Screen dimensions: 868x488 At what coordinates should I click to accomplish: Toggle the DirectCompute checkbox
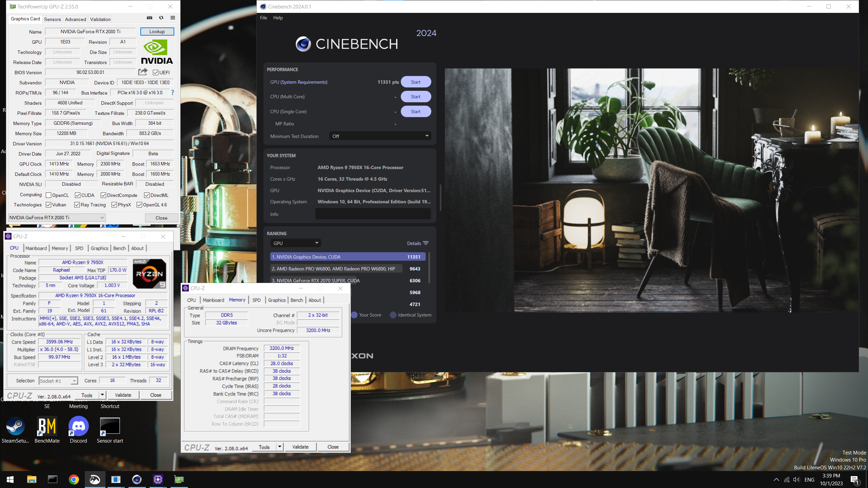pyautogui.click(x=103, y=195)
